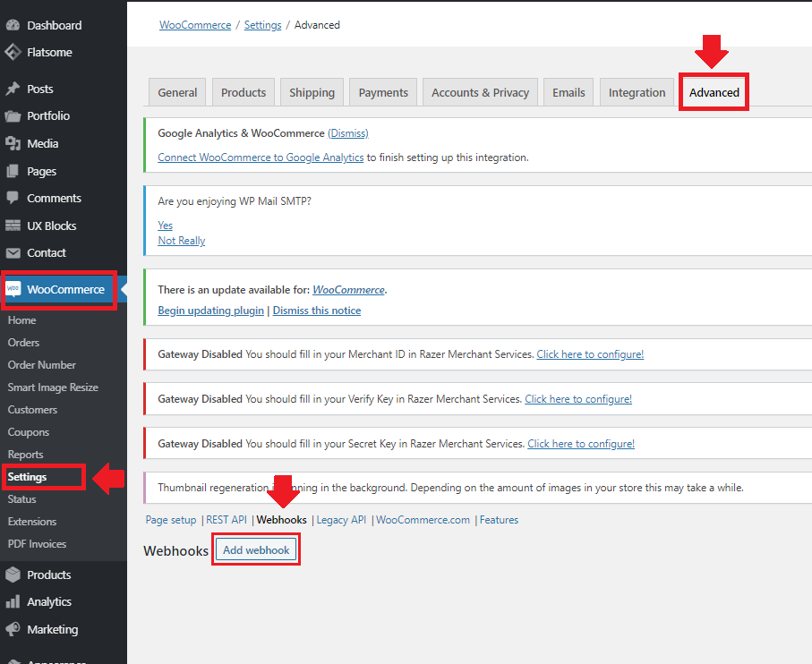Screen dimensions: 812x664
Task: Click Connect WooCommerce to Google Analytics
Action: 261,157
